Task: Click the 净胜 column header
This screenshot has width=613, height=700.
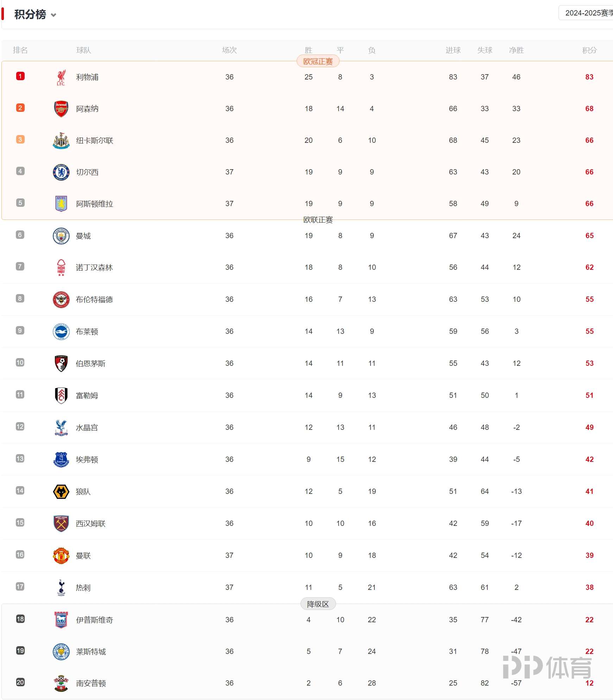Action: 516,50
